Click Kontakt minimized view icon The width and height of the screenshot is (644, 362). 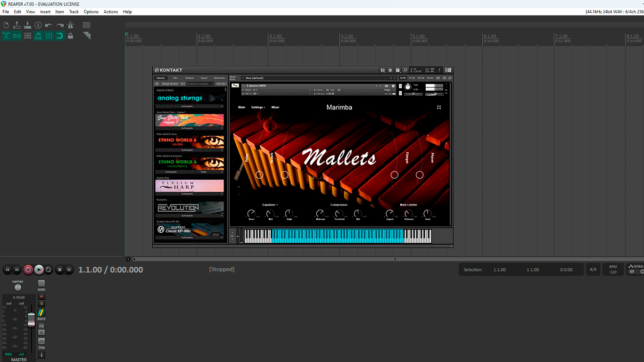pos(405,70)
